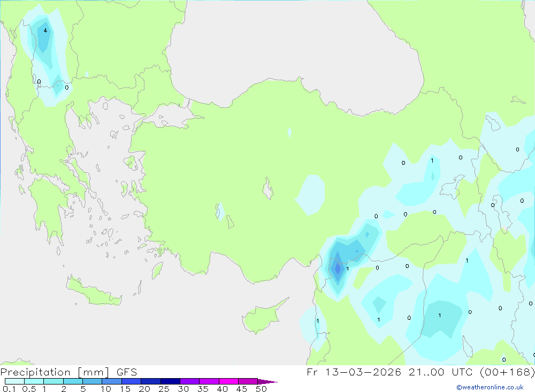Image resolution: width=535 pixels, height=392 pixels.
Task: Click the '15' legend scale value
Action: [x=125, y=389]
